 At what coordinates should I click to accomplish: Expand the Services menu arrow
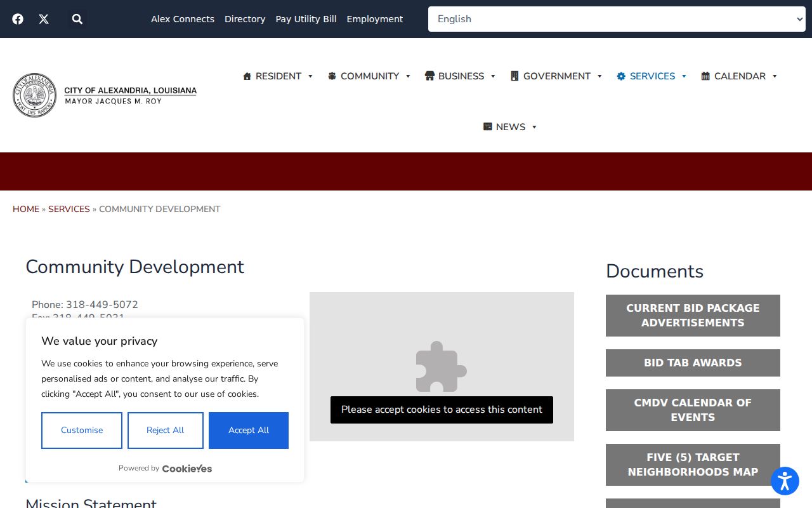[x=684, y=76]
